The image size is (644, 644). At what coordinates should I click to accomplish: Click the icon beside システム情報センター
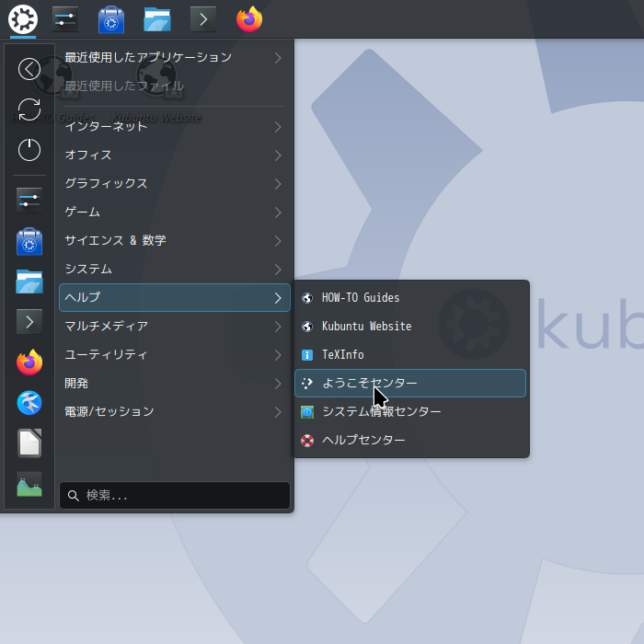pos(307,412)
